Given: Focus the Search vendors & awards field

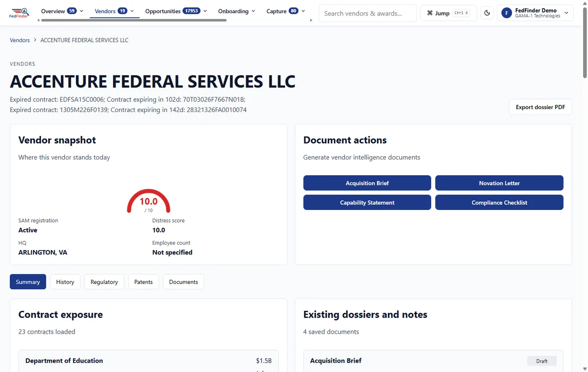Looking at the screenshot, I should tap(368, 13).
